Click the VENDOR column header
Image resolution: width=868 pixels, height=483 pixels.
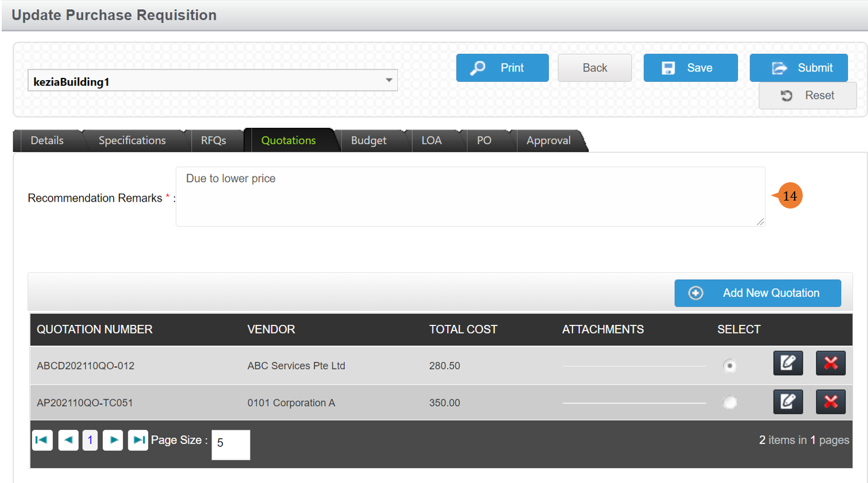271,329
